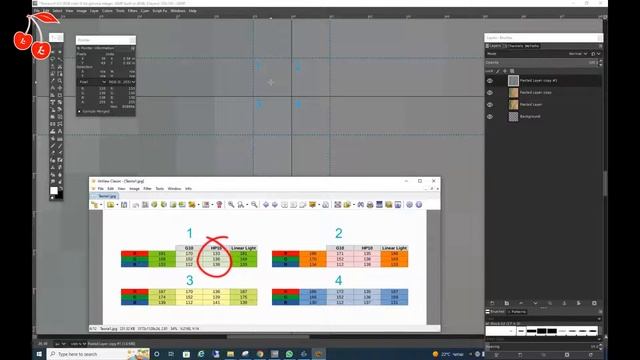The image size is (640, 360).
Task: Click the Opacity value stepper arrows
Action: (x=600, y=62)
